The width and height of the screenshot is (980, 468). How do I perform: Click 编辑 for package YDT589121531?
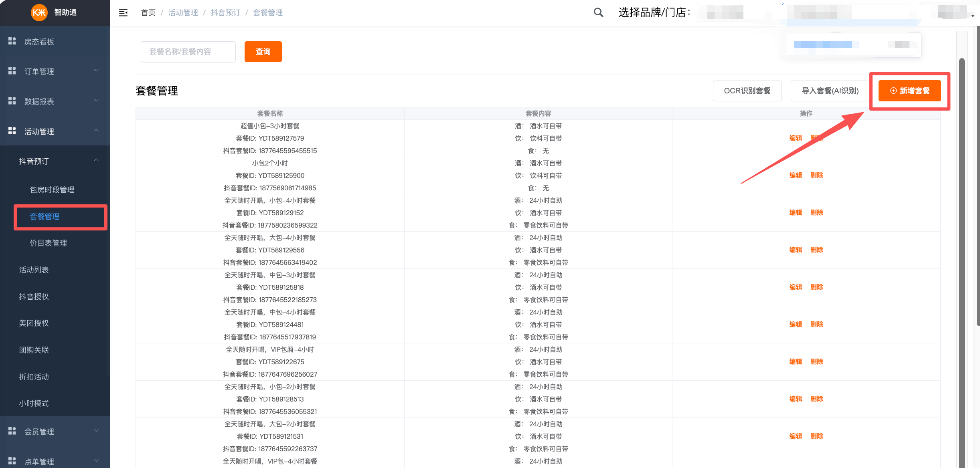pyautogui.click(x=796, y=436)
